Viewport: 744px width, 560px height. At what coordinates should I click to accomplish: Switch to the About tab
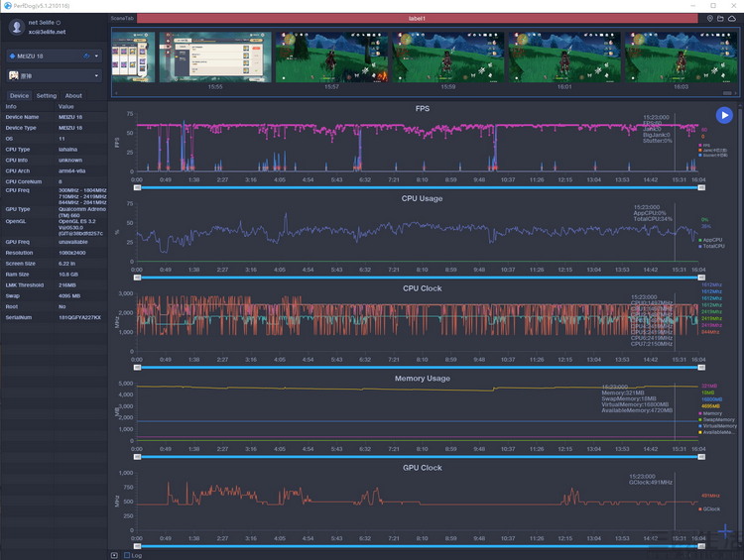click(73, 96)
